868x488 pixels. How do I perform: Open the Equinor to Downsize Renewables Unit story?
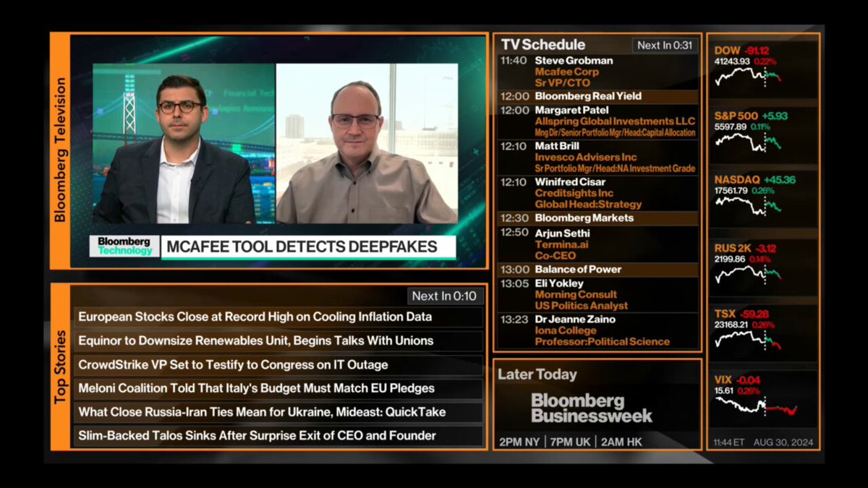coord(278,341)
